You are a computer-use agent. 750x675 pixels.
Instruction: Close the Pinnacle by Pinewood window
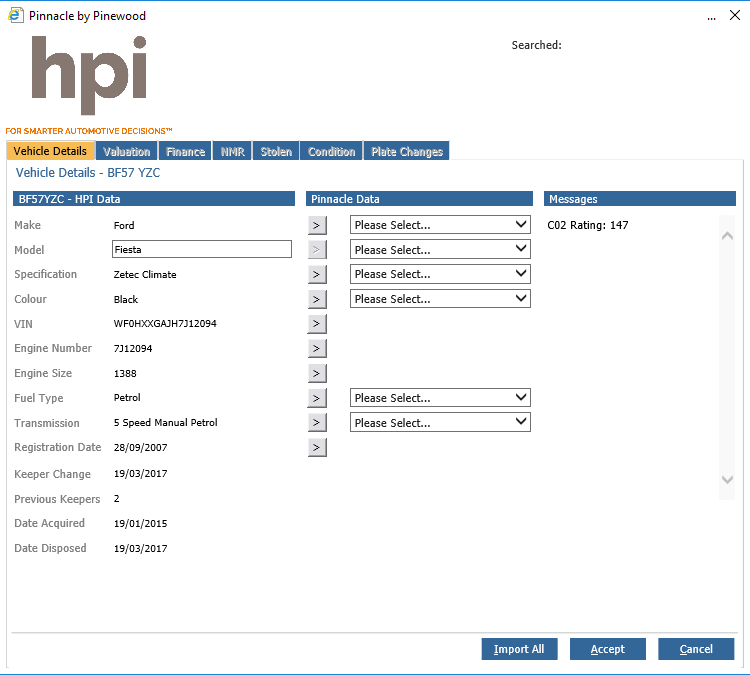click(735, 15)
